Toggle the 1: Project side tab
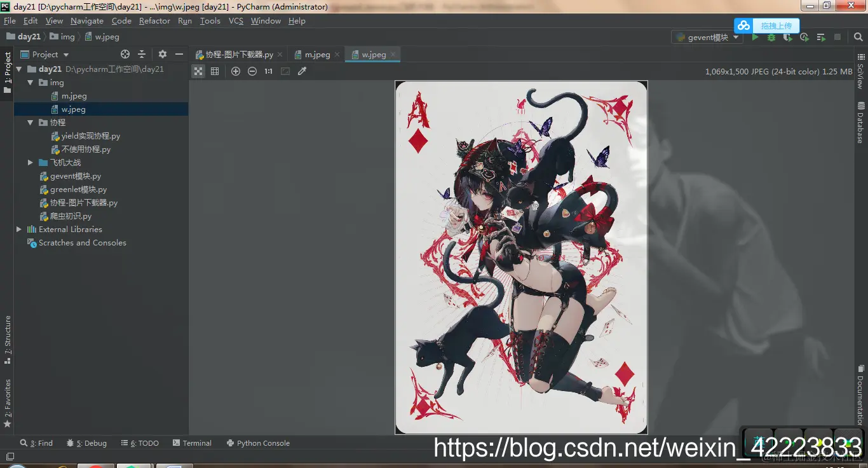The width and height of the screenshot is (868, 468). point(8,72)
